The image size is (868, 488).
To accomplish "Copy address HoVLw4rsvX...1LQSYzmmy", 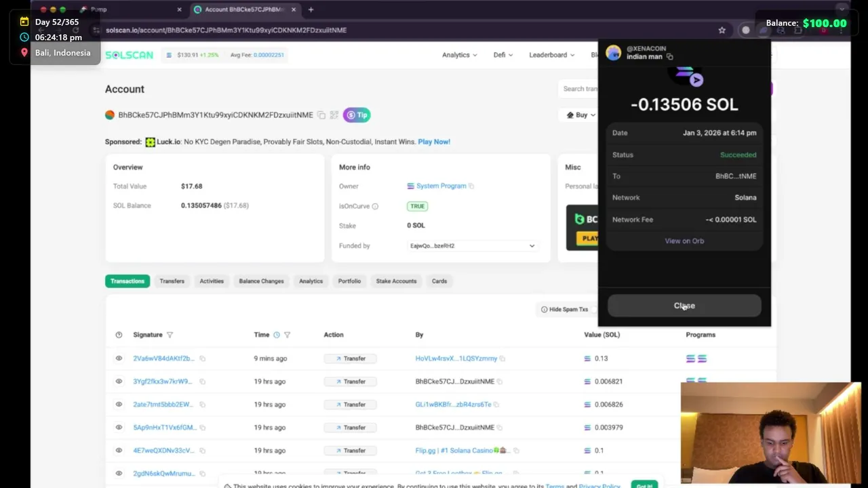I will point(502,359).
